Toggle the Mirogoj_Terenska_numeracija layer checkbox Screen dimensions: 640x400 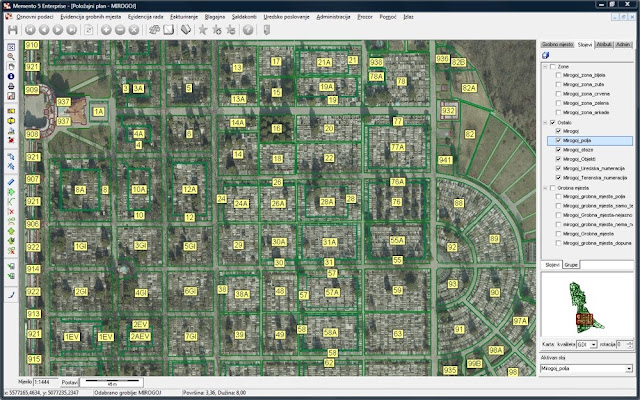click(558, 178)
